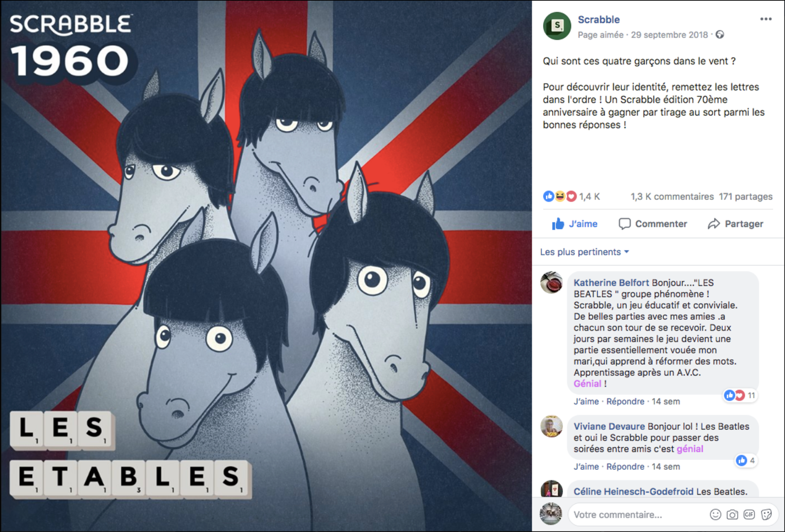Screen dimensions: 785x532
Task: Click the Commenter button
Action: coord(653,224)
